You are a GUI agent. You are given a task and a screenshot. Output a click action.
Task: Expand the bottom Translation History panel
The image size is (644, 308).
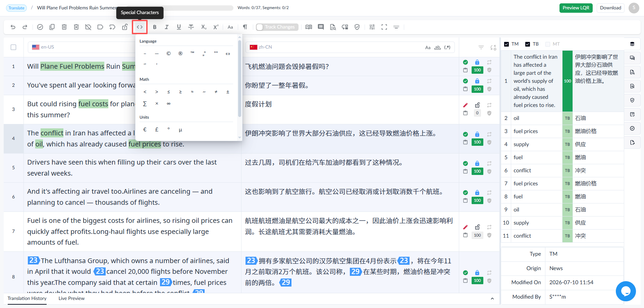point(492,299)
